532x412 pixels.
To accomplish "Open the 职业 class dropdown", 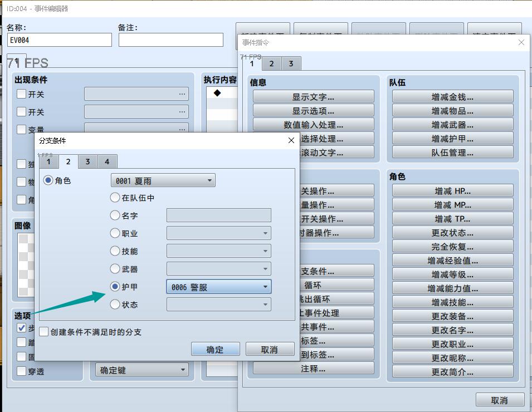I will click(x=219, y=233).
